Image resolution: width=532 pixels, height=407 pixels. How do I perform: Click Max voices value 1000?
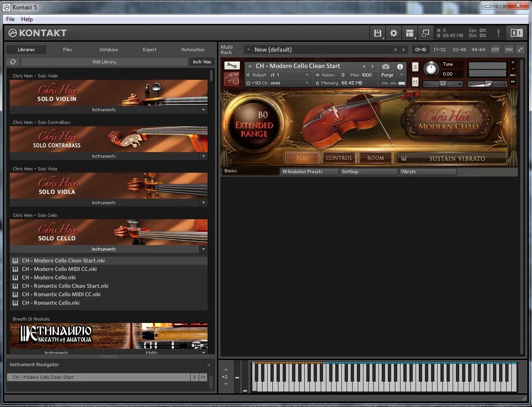pyautogui.click(x=366, y=75)
